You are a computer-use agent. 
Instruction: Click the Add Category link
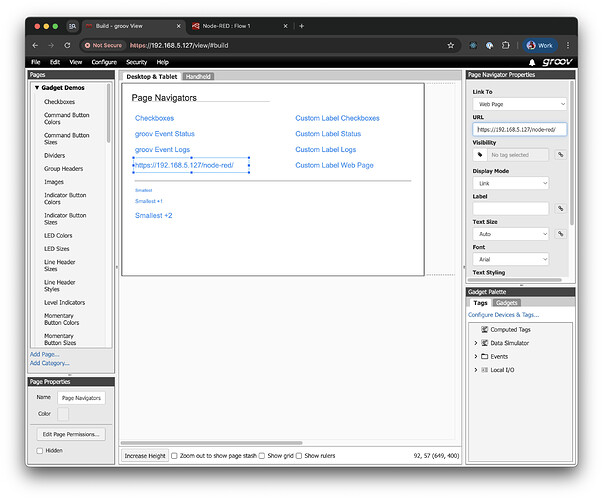coord(50,363)
